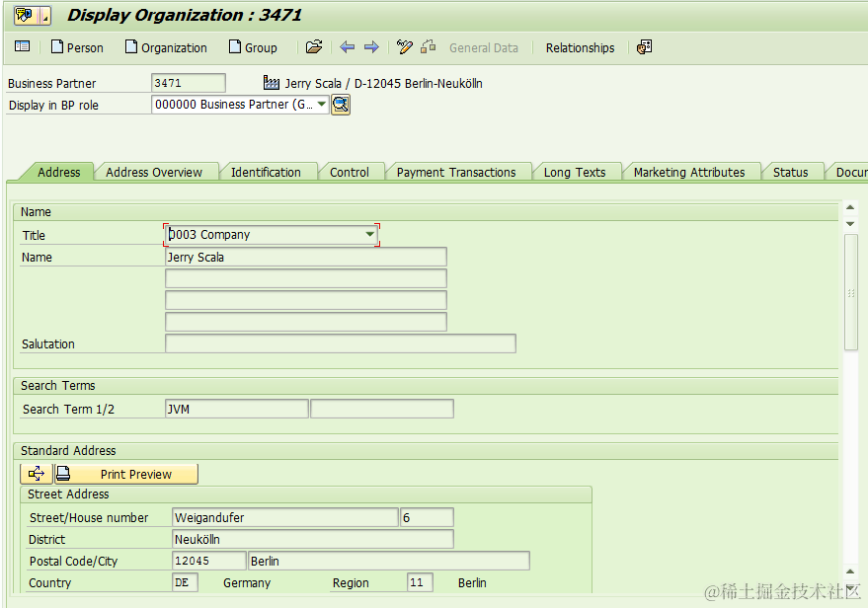Click the Print Preview button
The height and width of the screenshot is (608, 868).
[126, 474]
